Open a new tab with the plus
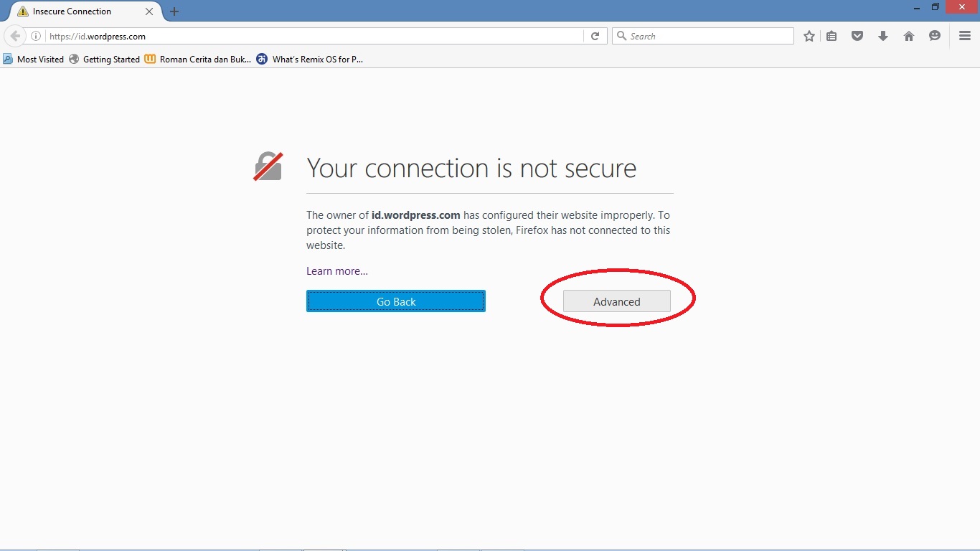Image resolution: width=980 pixels, height=551 pixels. (174, 11)
